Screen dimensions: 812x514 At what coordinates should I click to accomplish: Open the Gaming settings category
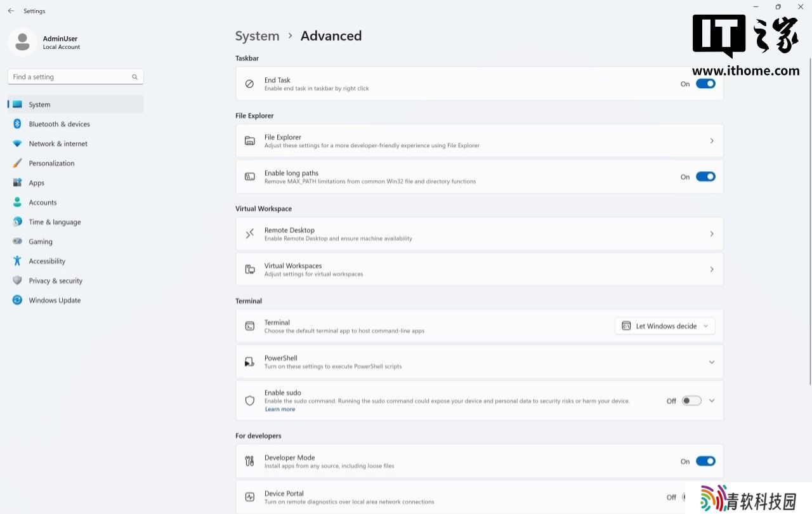(41, 242)
